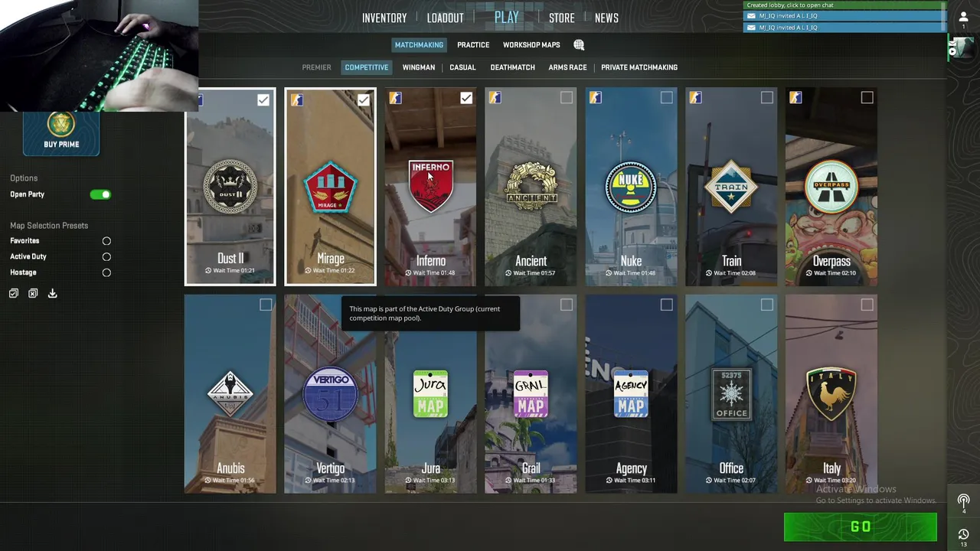This screenshot has height=551, width=980.
Task: Check the Grail map checkbox
Action: pyautogui.click(x=567, y=305)
